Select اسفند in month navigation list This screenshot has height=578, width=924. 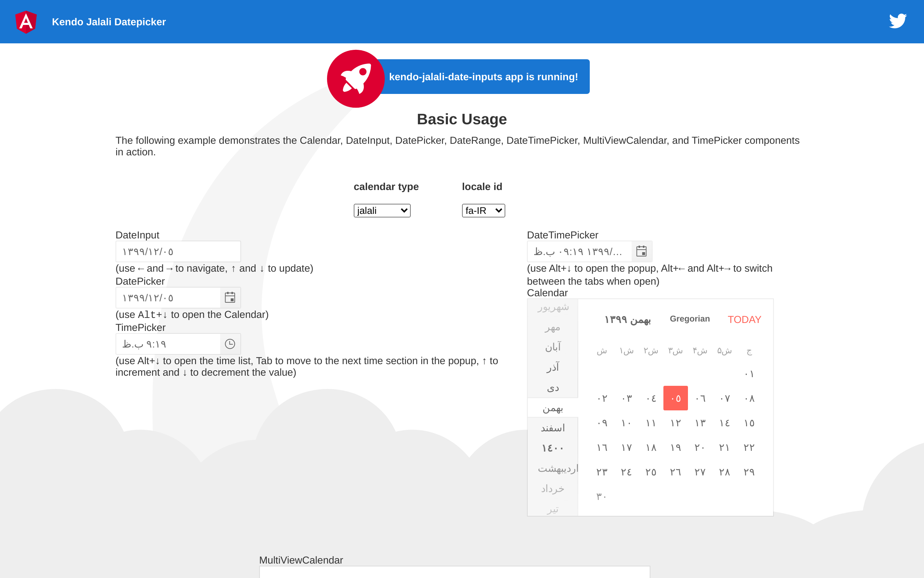click(x=553, y=428)
